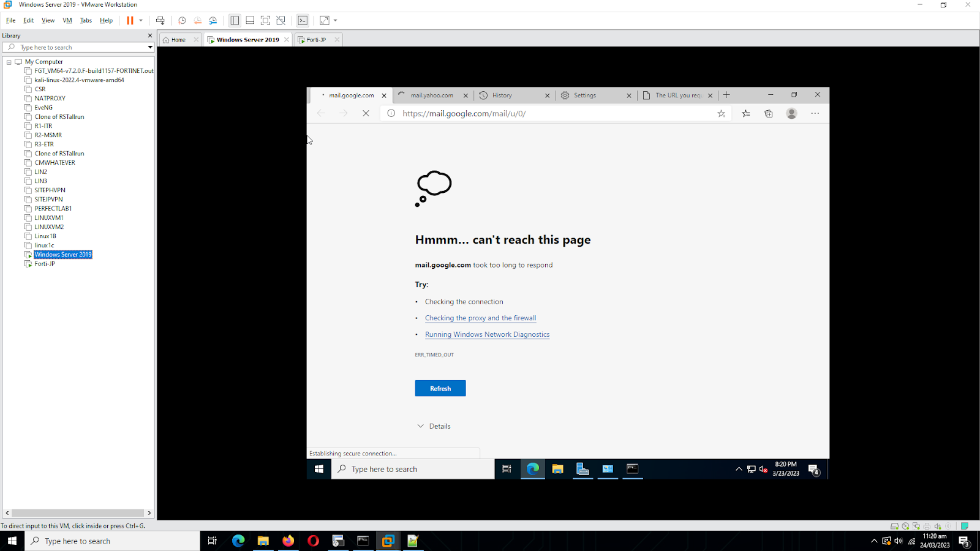980x551 pixels.
Task: Revert the VM to its snapshot
Action: (197, 20)
